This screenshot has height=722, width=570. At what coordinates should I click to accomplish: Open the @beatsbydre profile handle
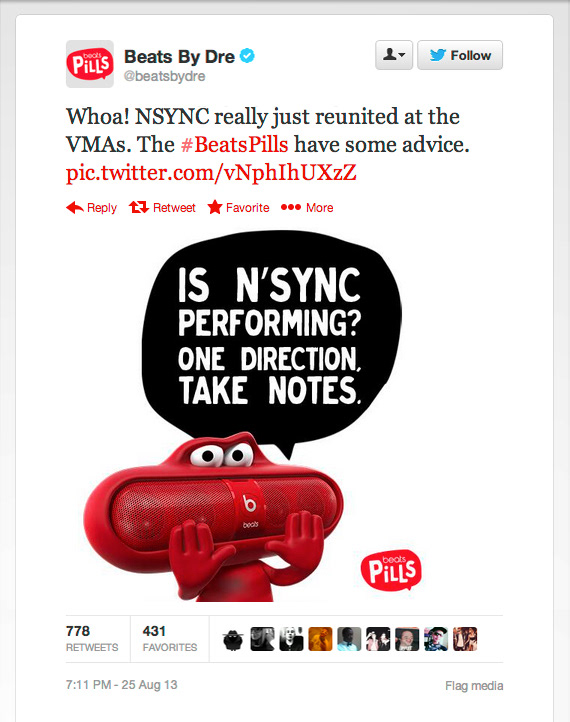164,76
